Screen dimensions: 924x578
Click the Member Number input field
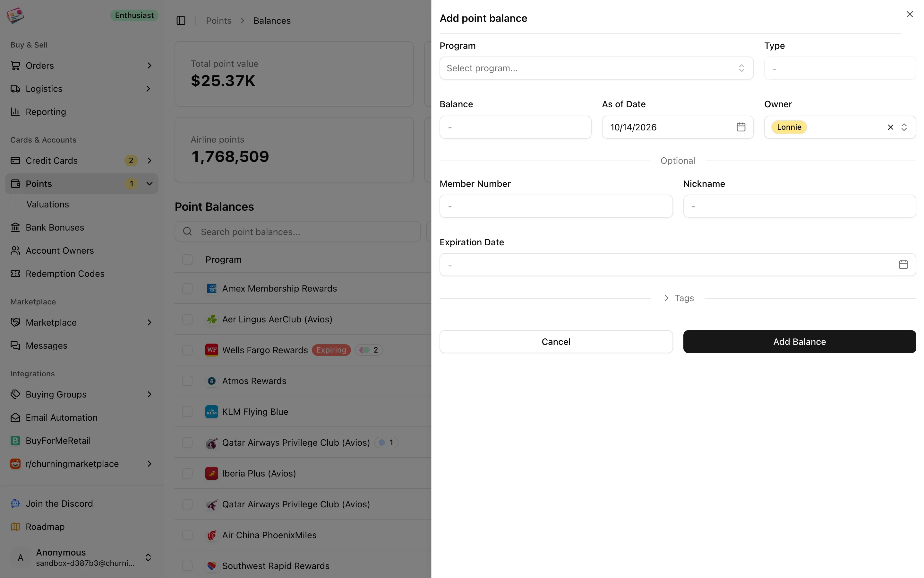pos(556,206)
